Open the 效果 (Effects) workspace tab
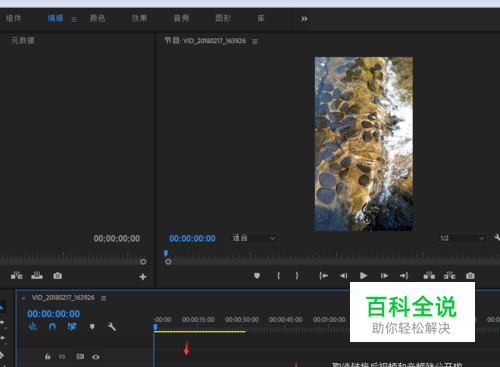Viewport: 500px width, 367px height. 139,18
